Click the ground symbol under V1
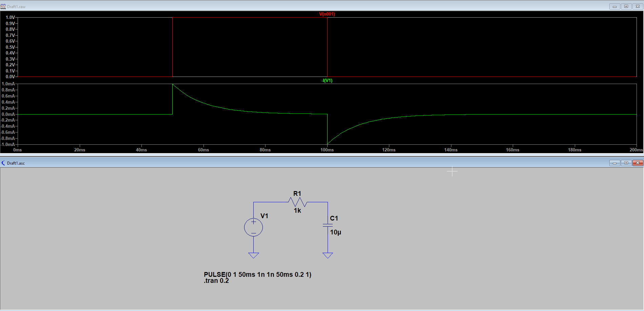This screenshot has height=311, width=644. (x=253, y=255)
